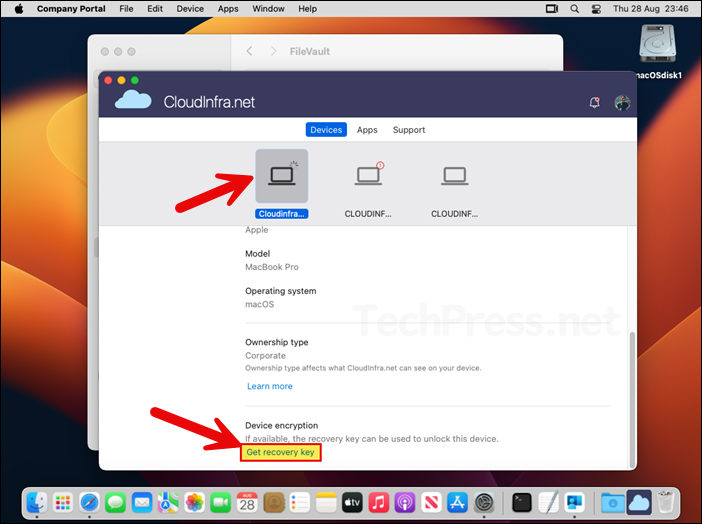This screenshot has height=524, width=702.
Task: Open Finder from the Dock
Action: pos(37,503)
